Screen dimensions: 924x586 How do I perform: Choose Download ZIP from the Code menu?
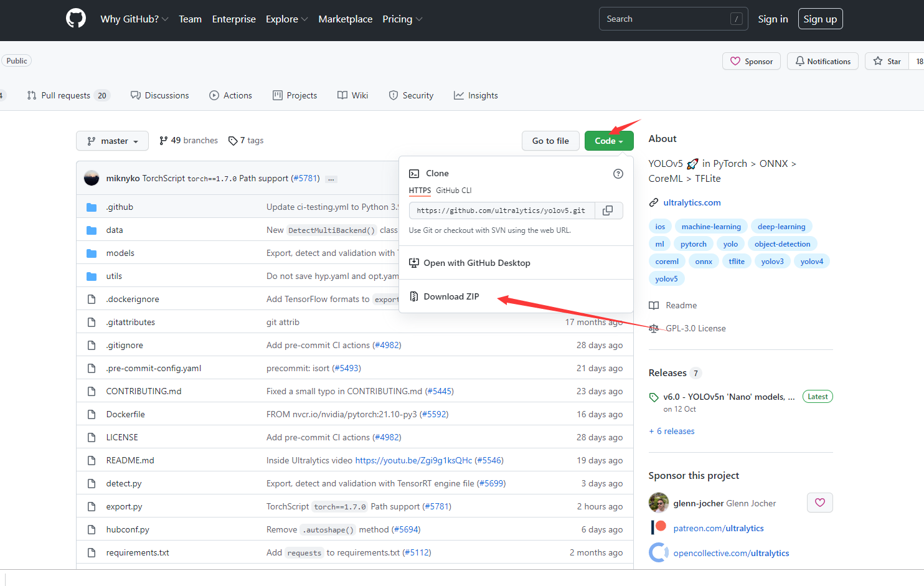point(445,296)
